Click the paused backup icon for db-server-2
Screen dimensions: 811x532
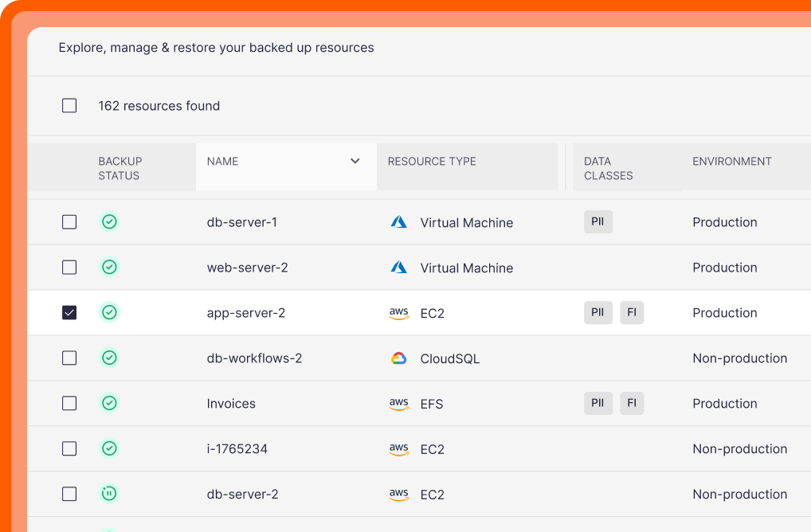(x=109, y=494)
